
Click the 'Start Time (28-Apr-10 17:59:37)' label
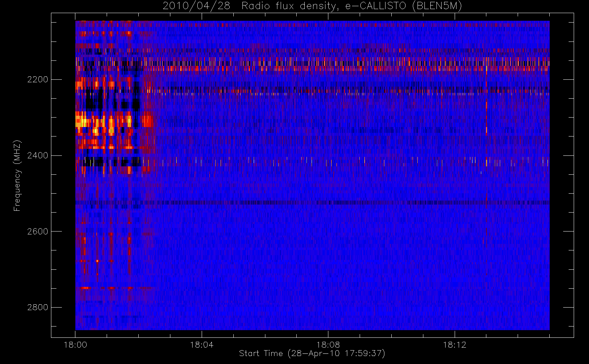(312, 353)
